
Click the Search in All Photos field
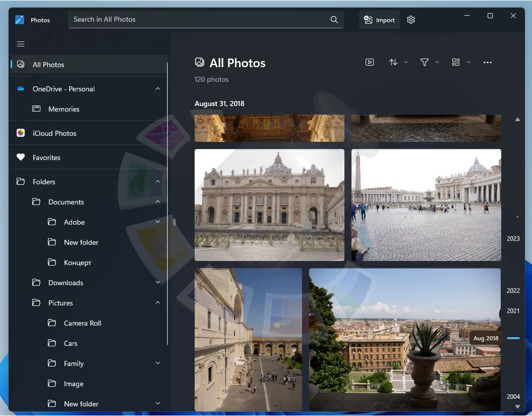[x=206, y=20]
